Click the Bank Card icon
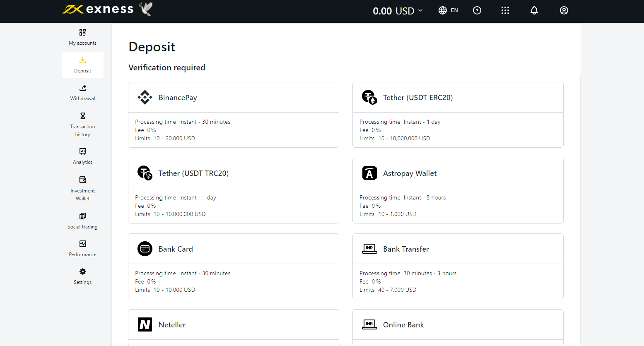The height and width of the screenshot is (346, 644). click(145, 249)
